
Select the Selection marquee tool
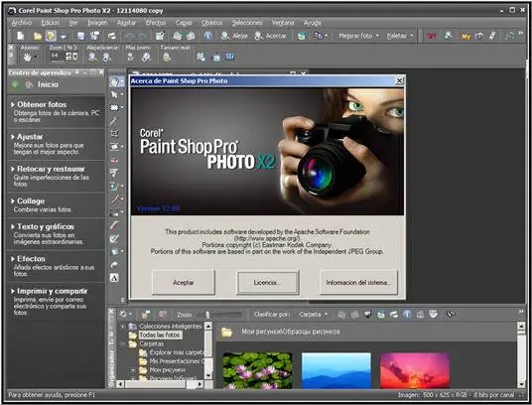114,107
